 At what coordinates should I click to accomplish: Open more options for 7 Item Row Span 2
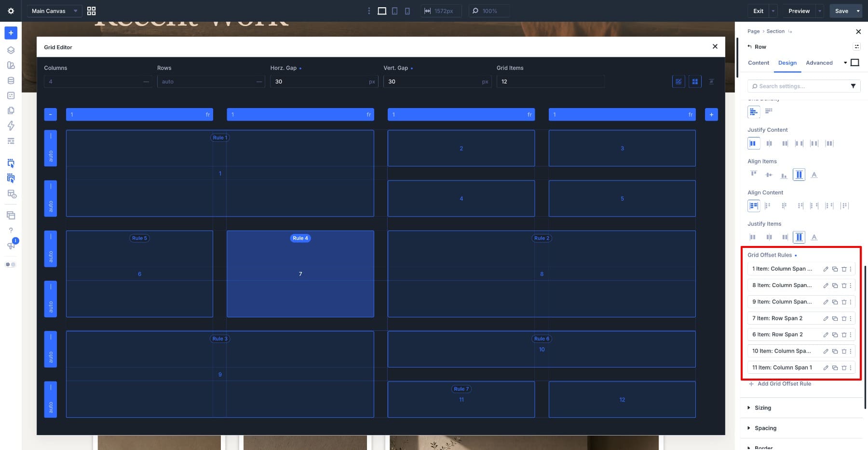[x=851, y=318]
